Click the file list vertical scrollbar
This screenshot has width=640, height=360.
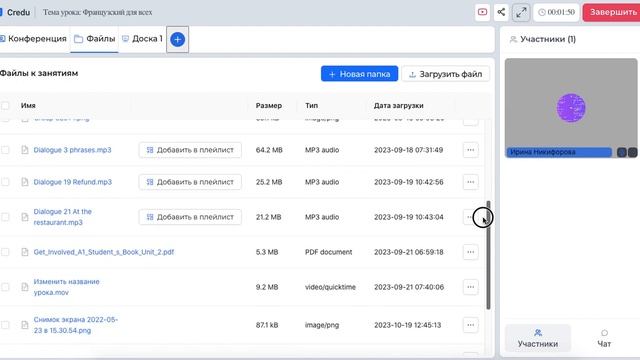click(488, 255)
